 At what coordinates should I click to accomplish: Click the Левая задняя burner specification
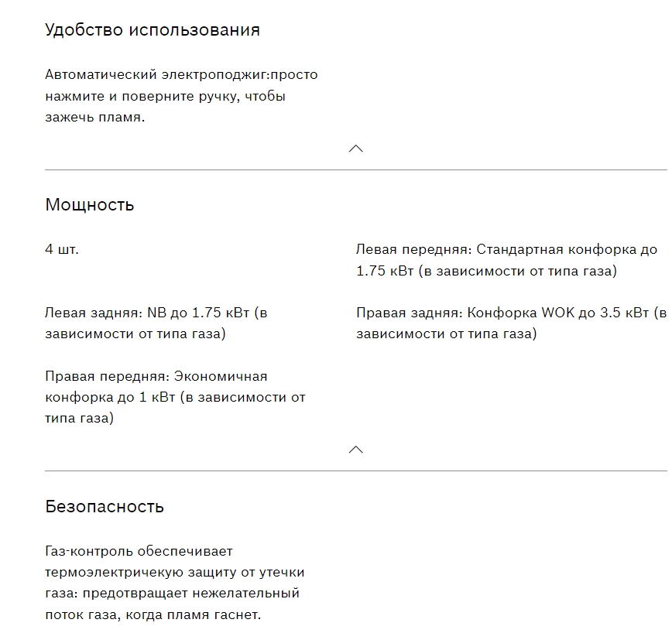[x=156, y=323]
